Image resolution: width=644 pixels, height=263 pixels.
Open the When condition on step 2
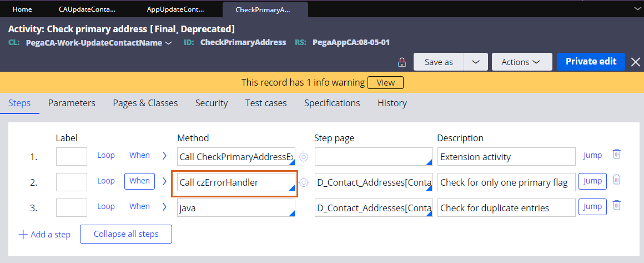click(139, 181)
